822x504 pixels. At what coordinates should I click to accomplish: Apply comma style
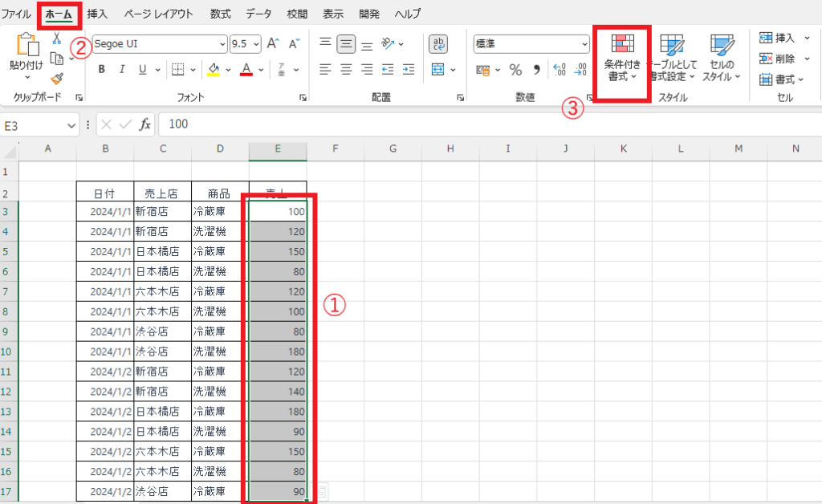click(x=537, y=69)
